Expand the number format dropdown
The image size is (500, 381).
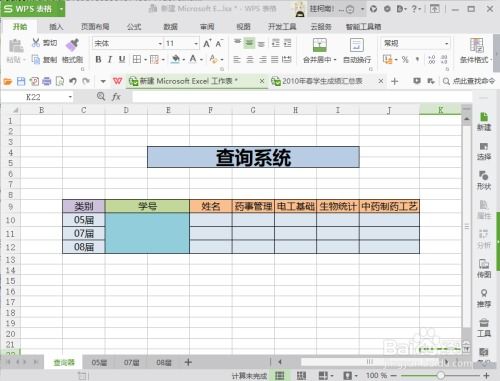[x=446, y=44]
